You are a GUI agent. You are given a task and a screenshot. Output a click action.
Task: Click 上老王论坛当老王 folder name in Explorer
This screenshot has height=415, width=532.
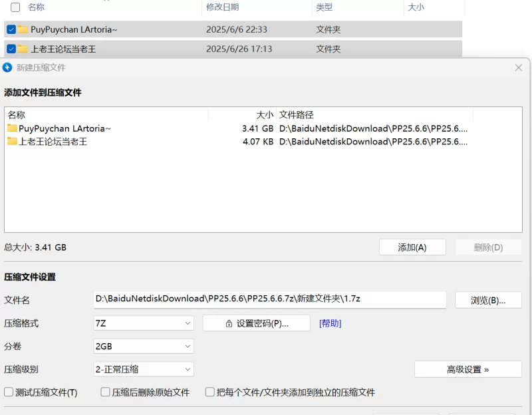point(63,49)
